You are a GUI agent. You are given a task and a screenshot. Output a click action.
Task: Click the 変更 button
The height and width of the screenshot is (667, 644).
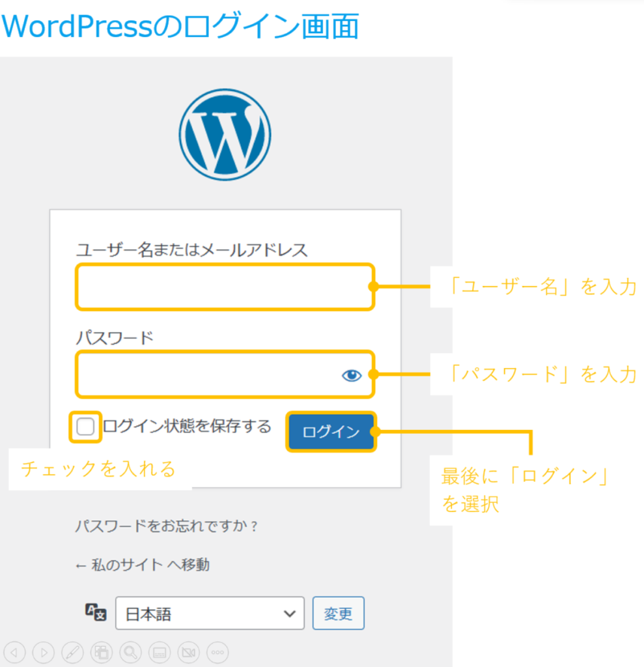(338, 613)
